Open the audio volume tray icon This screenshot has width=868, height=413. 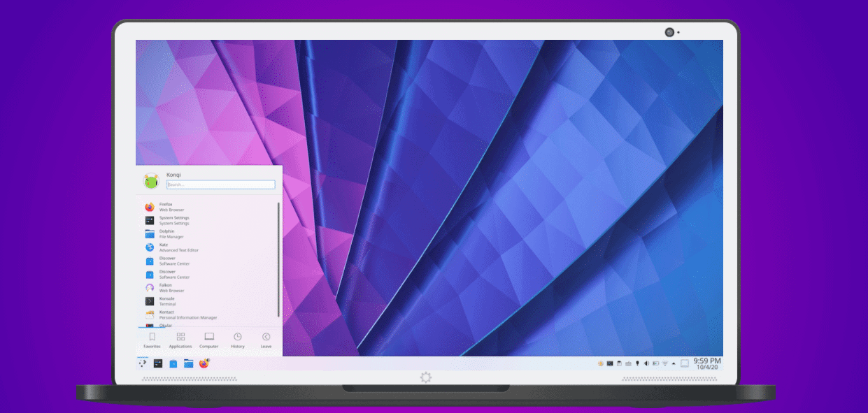point(646,363)
